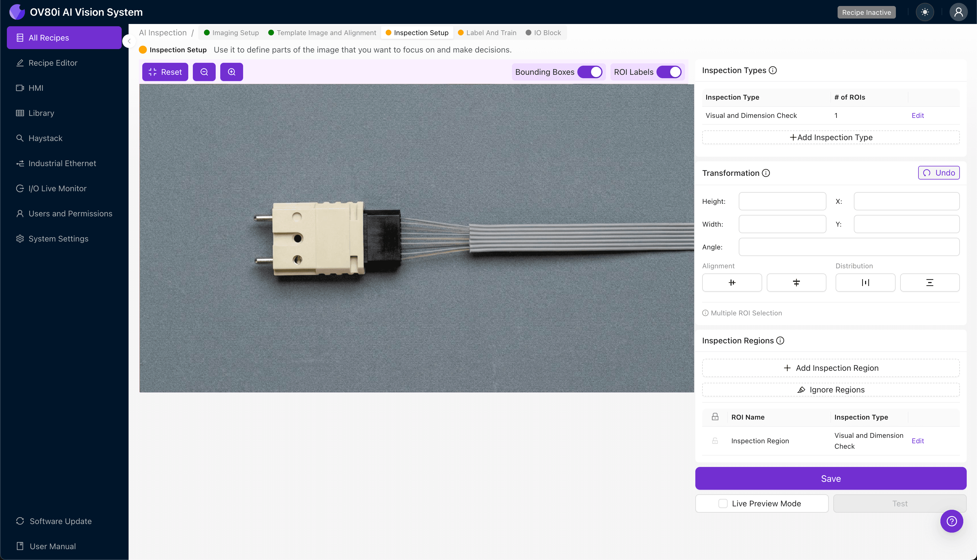This screenshot has width=977, height=560.
Task: Turn off the Bounding Boxes toggle
Action: pyautogui.click(x=590, y=72)
